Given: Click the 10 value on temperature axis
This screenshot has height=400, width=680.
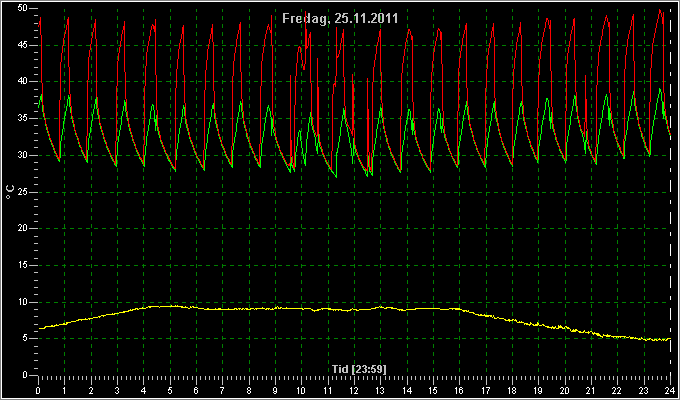Looking at the screenshot, I should pyautogui.click(x=23, y=302).
